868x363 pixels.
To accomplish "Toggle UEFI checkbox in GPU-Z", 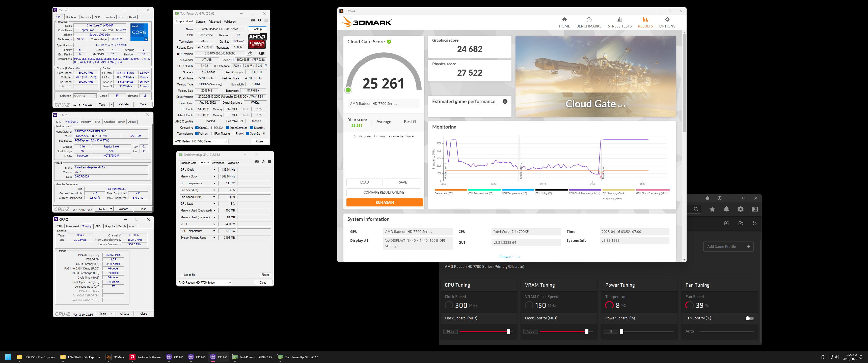I will [257, 53].
